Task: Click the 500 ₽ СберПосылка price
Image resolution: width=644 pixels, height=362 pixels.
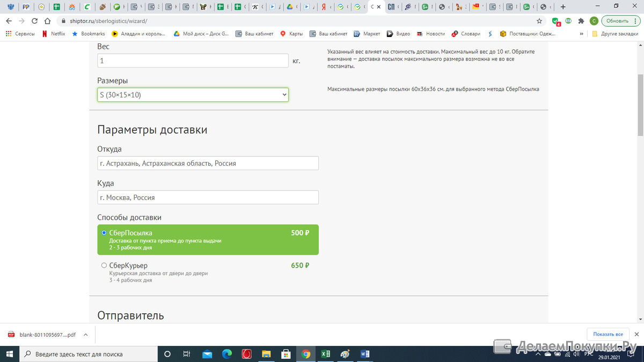Action: (x=300, y=233)
